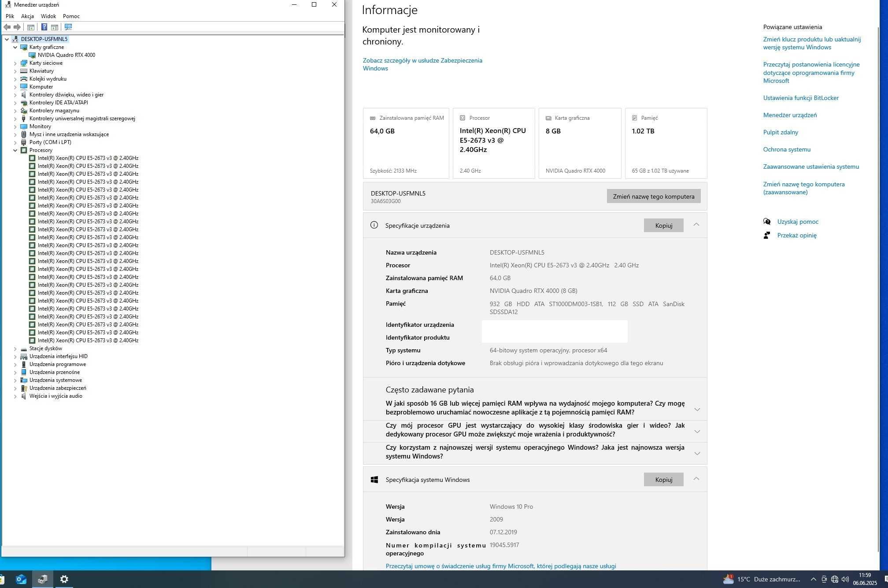Viewport: 888px width, 588px height.
Task: Open the Widok menu
Action: click(x=48, y=16)
